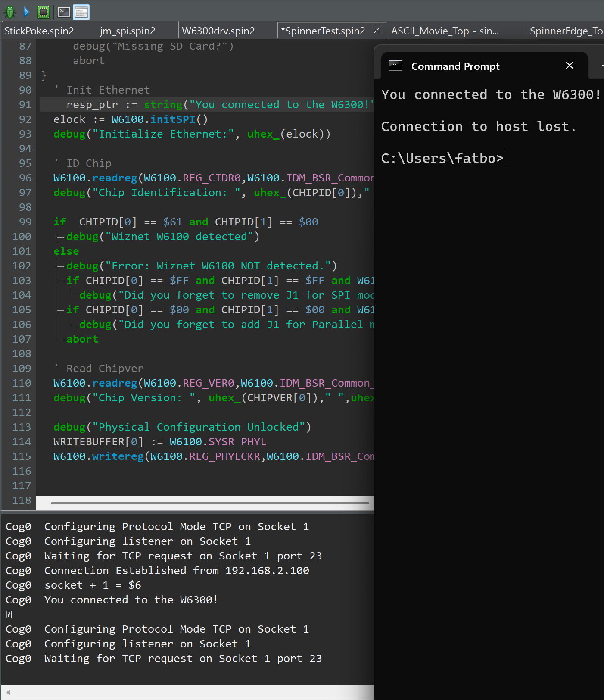Screen dimensions: 604x700
Task: Open the jm_spi.spin2 tab
Action: click(x=128, y=31)
